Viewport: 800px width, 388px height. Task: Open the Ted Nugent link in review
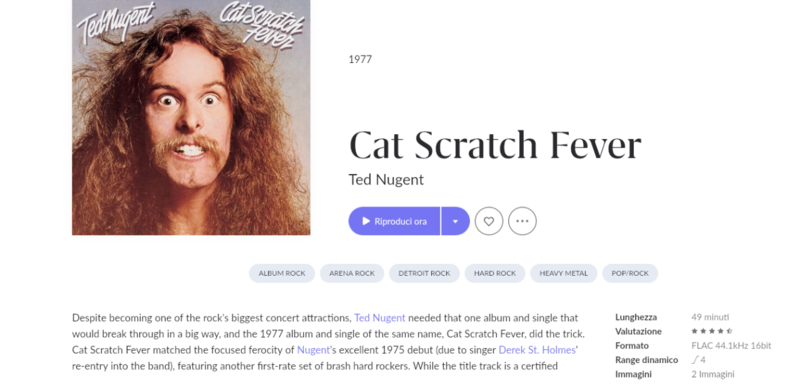click(x=380, y=318)
